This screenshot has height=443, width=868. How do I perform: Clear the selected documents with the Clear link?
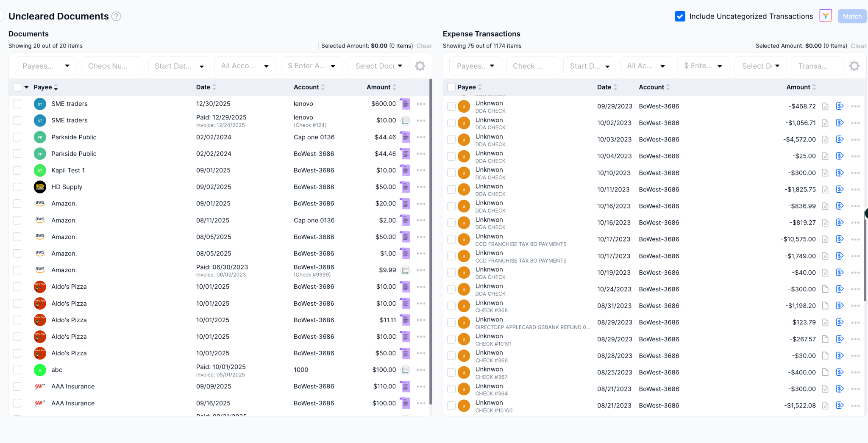pos(424,46)
